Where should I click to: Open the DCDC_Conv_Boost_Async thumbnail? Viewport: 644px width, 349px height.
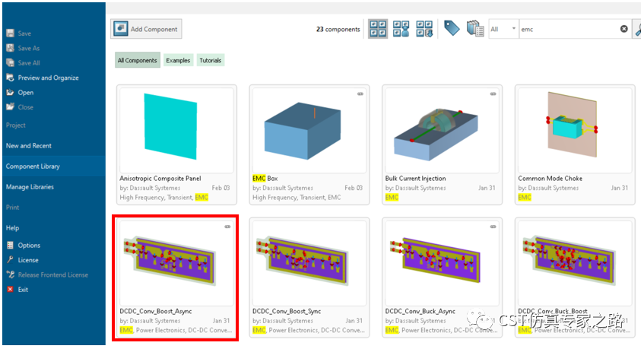(176, 263)
